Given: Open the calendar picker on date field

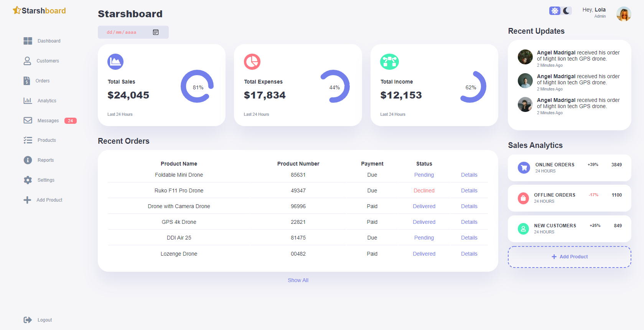Looking at the screenshot, I should click(156, 32).
